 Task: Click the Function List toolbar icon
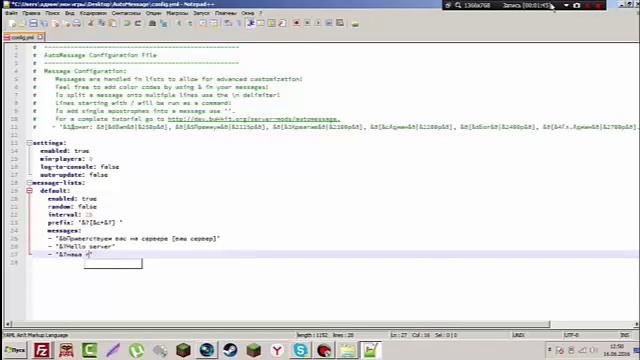tap(282, 23)
